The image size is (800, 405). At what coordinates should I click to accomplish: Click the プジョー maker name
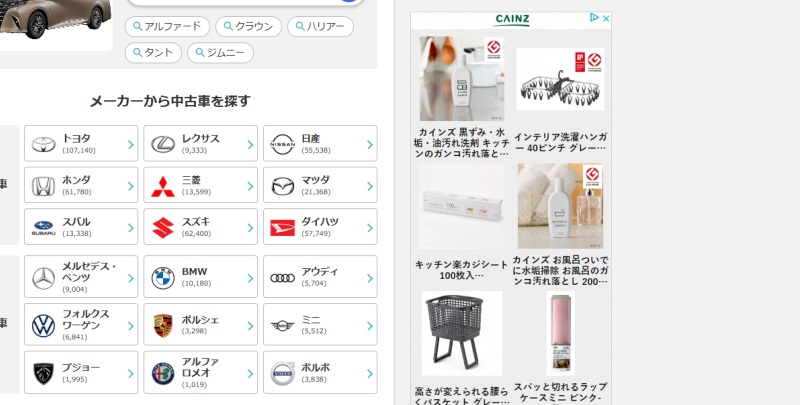[x=81, y=367]
